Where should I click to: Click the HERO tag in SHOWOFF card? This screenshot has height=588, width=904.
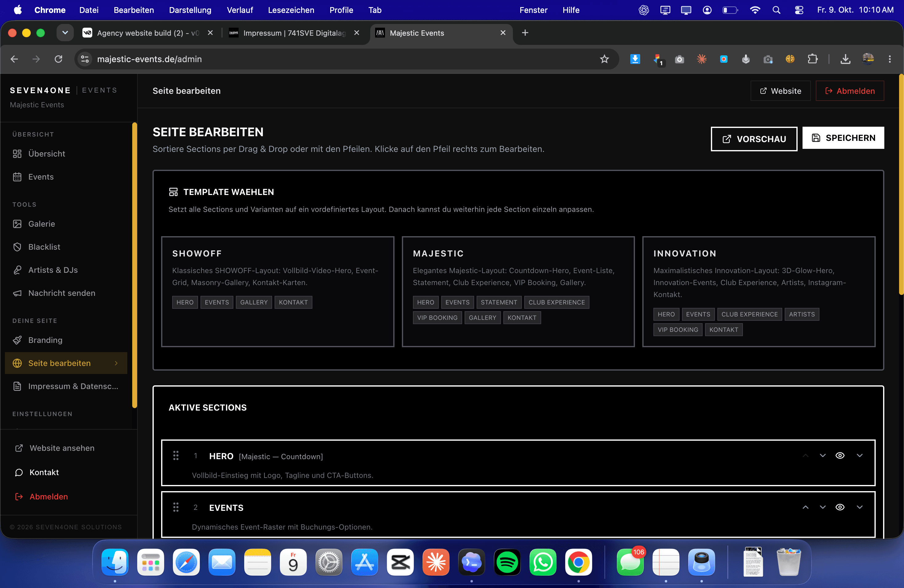(x=185, y=302)
